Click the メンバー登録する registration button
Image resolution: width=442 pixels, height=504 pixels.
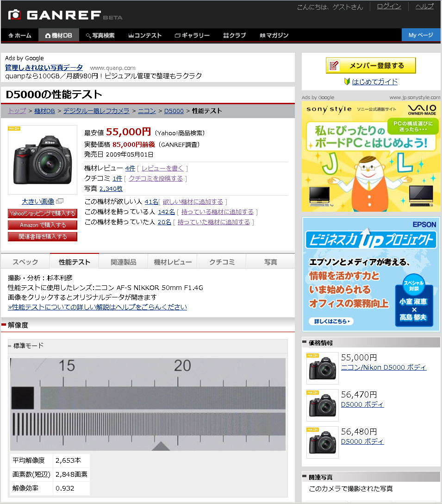[371, 65]
